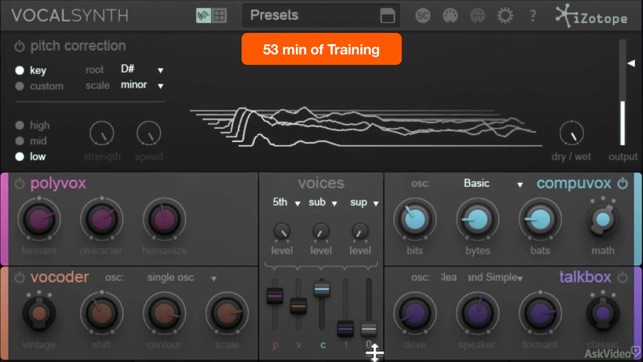Click the iZotope logo
The image size is (643, 362).
(x=591, y=16)
